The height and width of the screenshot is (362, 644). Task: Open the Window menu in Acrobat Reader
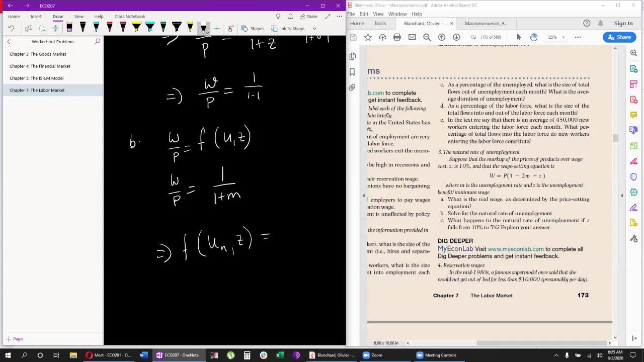397,14
